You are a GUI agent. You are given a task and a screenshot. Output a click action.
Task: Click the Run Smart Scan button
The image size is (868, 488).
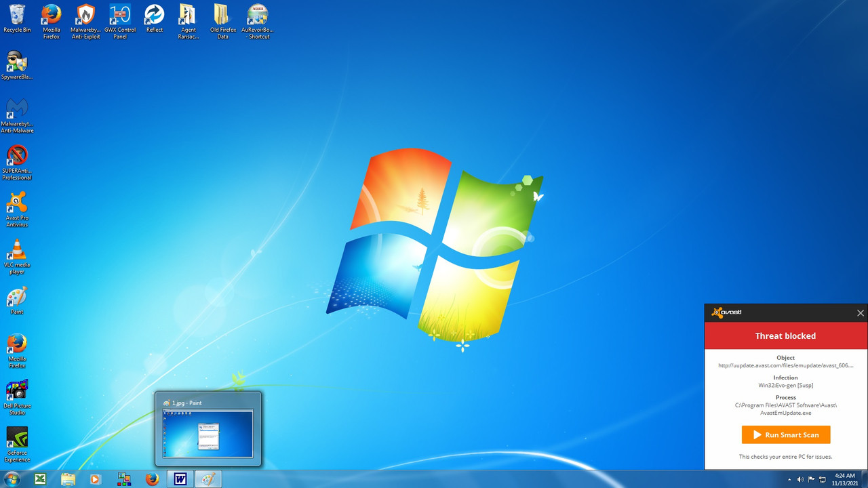tap(786, 434)
